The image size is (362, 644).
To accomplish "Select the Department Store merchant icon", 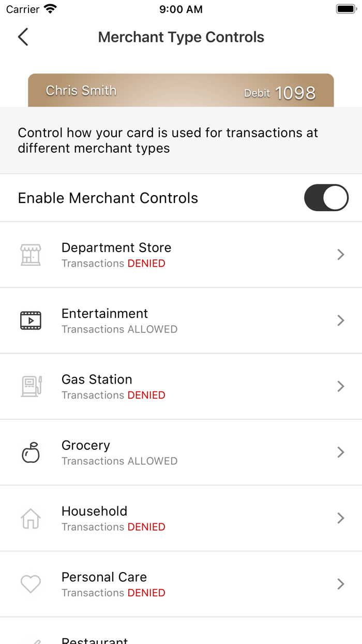I will tap(31, 254).
